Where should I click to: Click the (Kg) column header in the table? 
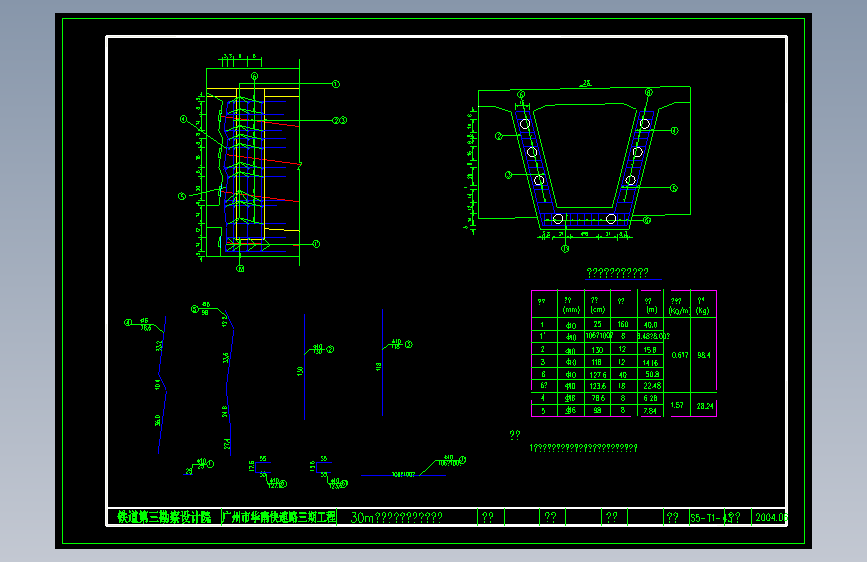(x=702, y=311)
